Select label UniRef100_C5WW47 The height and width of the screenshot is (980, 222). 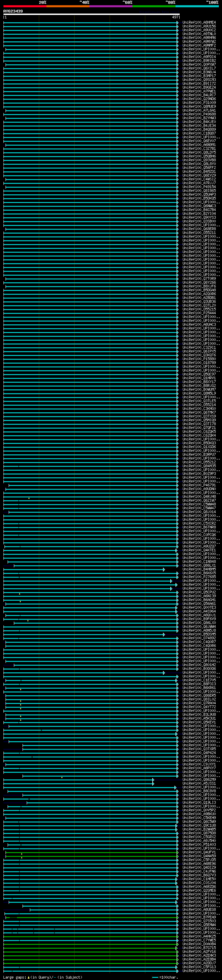199,508
